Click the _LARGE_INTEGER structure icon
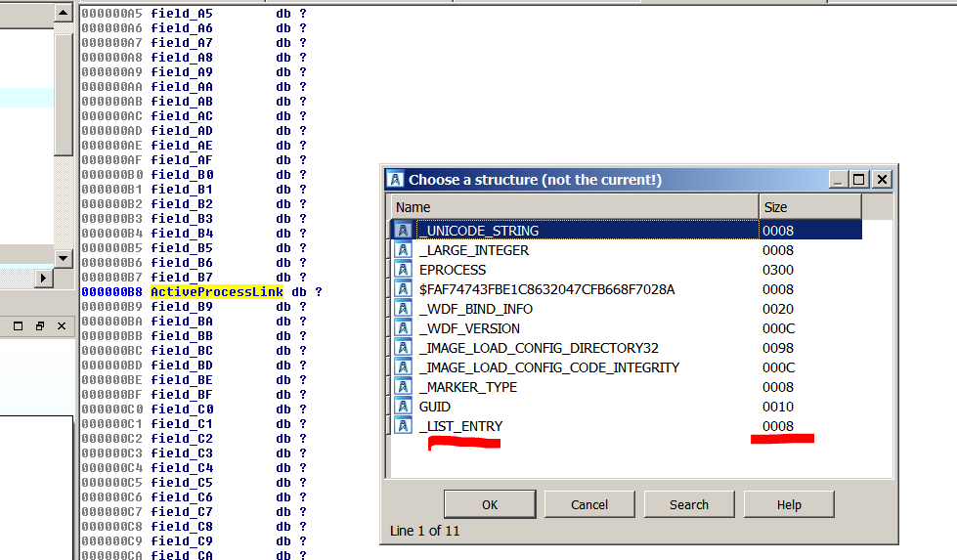Image resolution: width=957 pixels, height=560 pixels. [x=403, y=250]
